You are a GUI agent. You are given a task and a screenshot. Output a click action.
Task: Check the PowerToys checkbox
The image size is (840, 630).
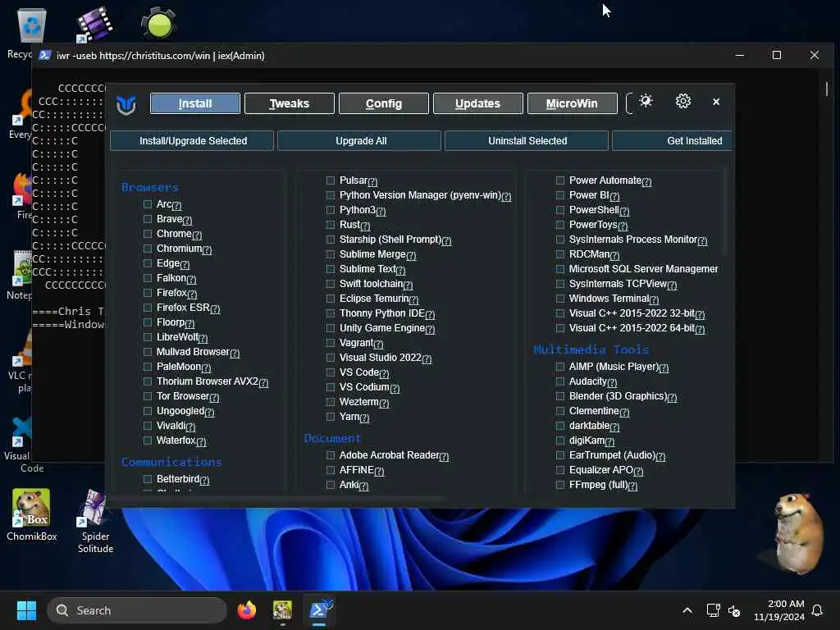(560, 225)
